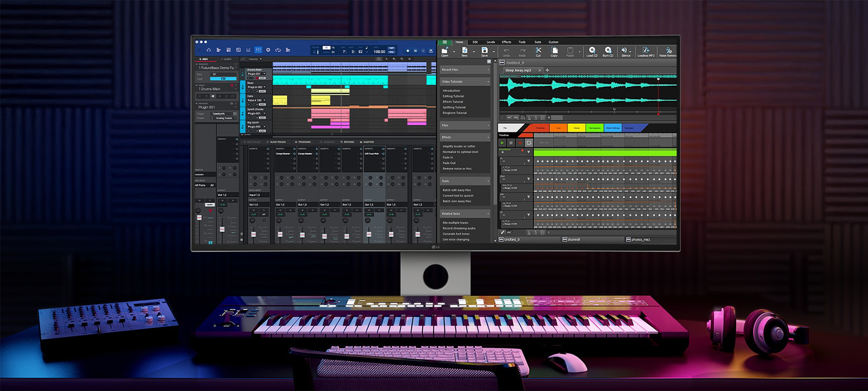Image resolution: width=868 pixels, height=391 pixels.
Task: Close the Sleep Away.mp3 file tab
Action: click(539, 70)
